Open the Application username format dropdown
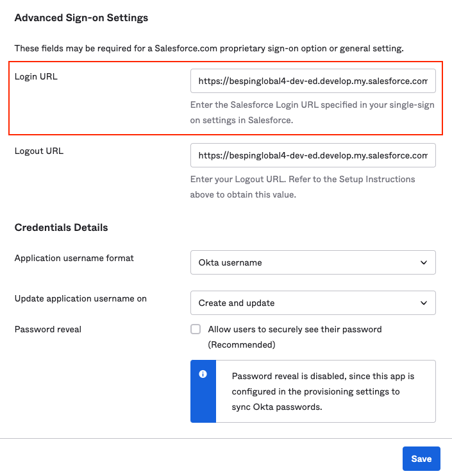The image size is (452, 476). [x=313, y=262]
